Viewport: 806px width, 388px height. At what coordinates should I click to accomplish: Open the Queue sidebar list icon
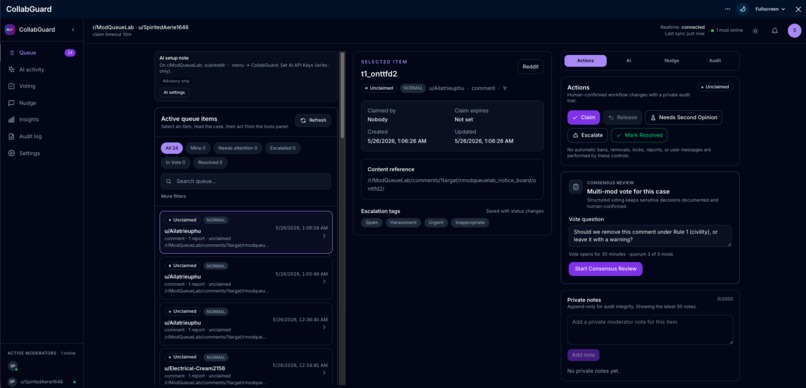click(x=11, y=53)
